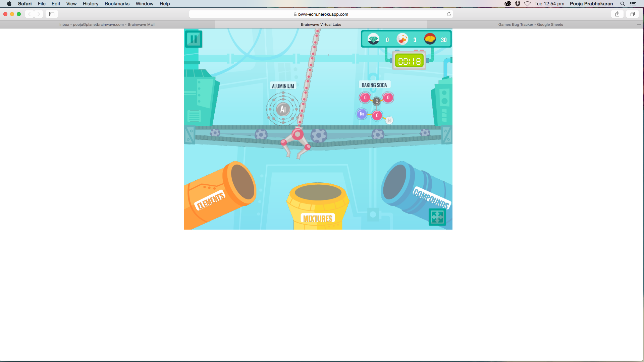Click the gold coins icon
This screenshot has width=644, height=362.
coord(430,39)
